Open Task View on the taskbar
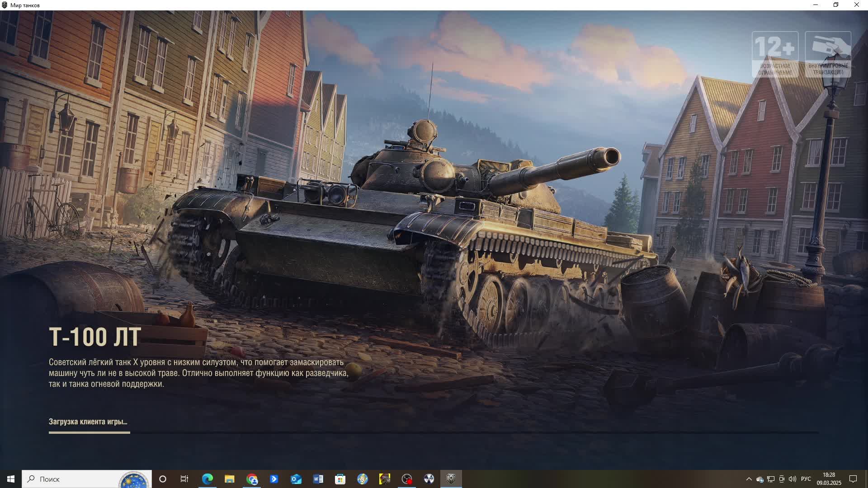The image size is (868, 488). coord(184,479)
